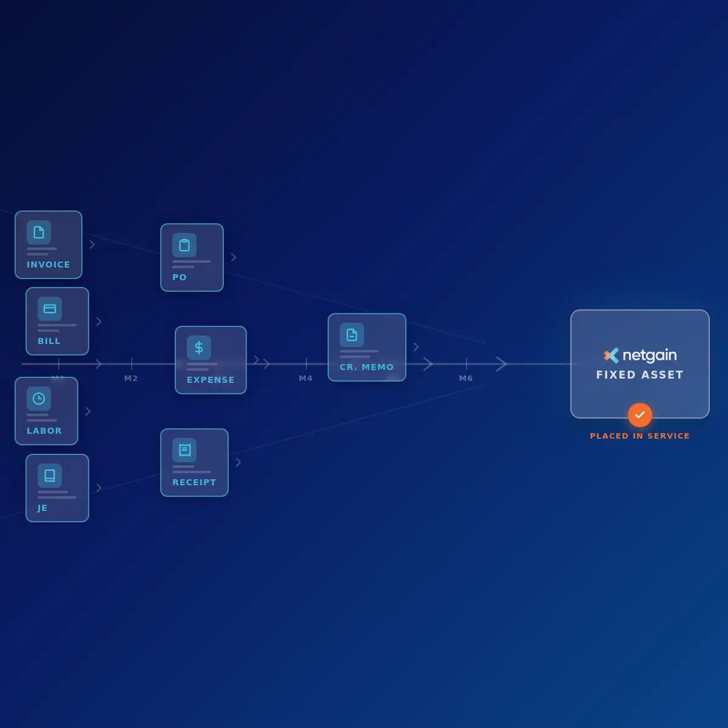Click the Labor clock icon

point(39,399)
